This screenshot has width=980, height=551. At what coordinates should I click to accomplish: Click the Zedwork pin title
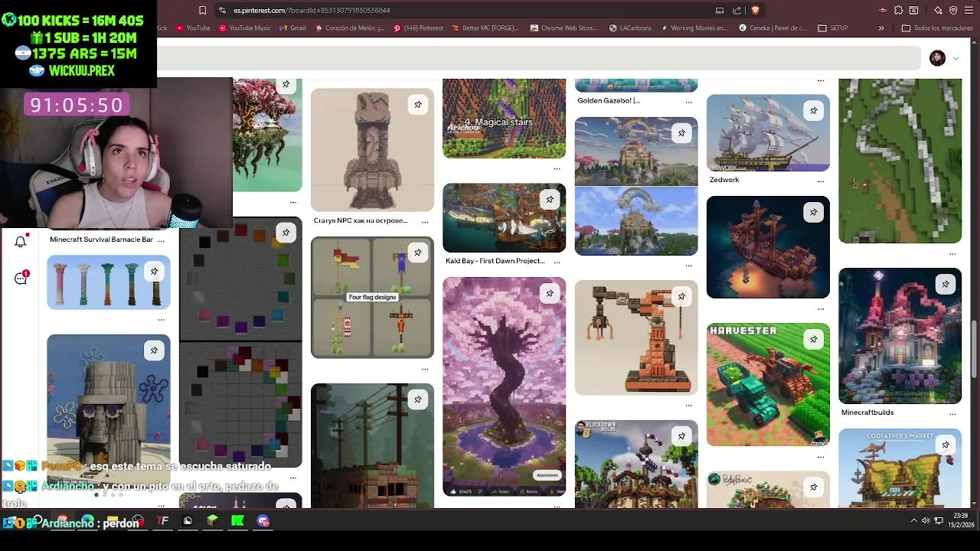pos(724,180)
